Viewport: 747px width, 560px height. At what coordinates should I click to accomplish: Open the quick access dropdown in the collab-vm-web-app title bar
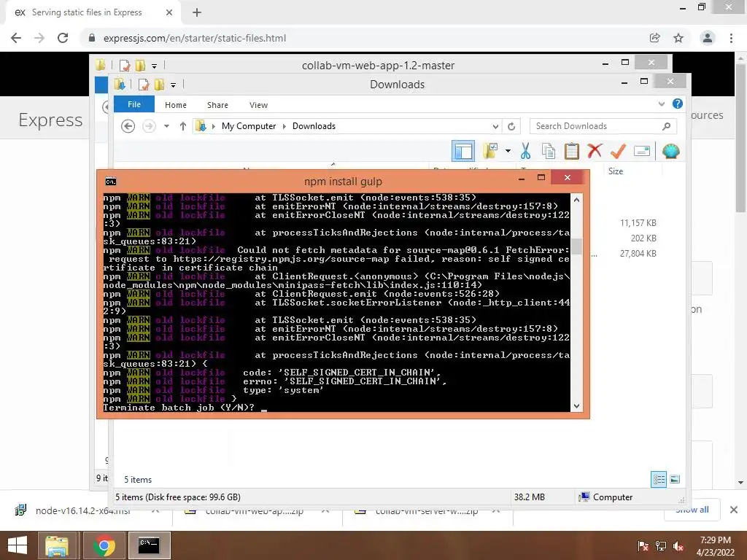155,66
